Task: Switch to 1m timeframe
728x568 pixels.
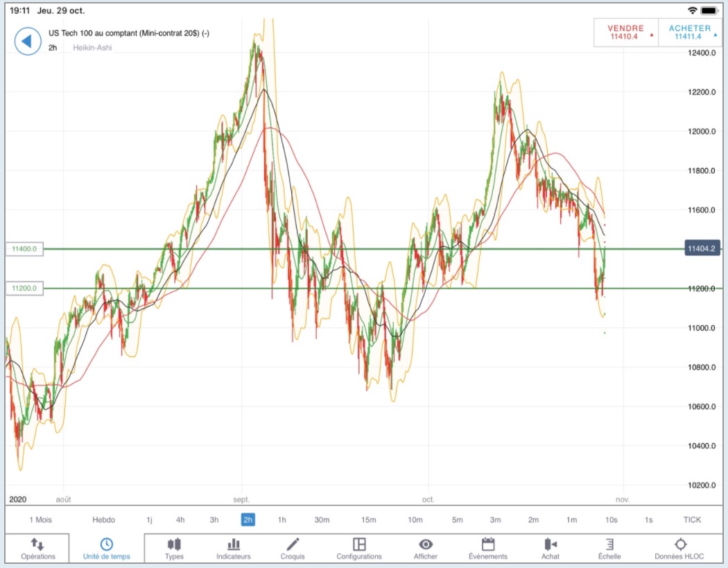Action: tap(571, 519)
